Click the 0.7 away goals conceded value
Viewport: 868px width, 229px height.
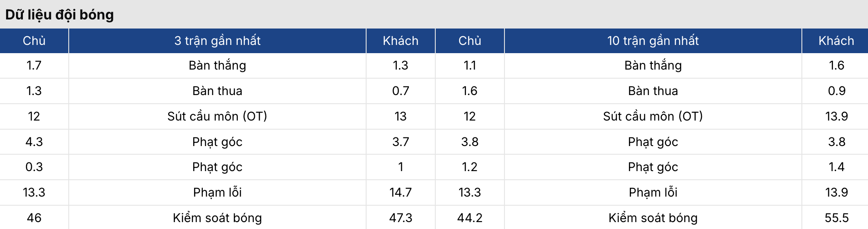(400, 91)
